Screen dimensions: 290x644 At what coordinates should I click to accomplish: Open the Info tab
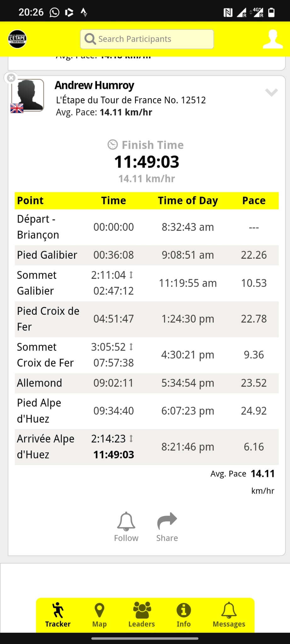[184, 615]
